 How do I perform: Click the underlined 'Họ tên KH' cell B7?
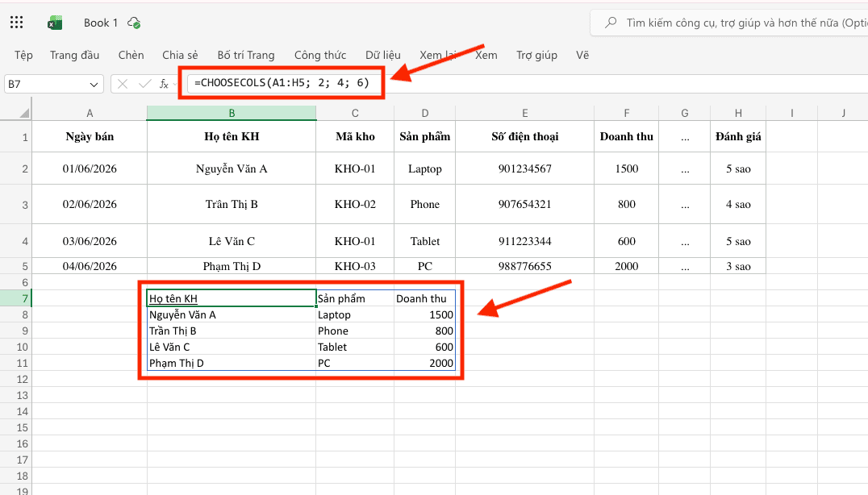232,298
